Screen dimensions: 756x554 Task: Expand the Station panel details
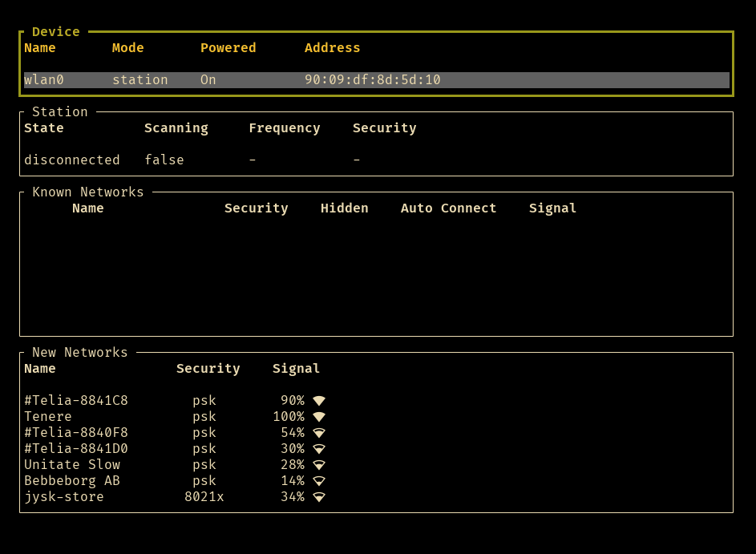point(60,111)
